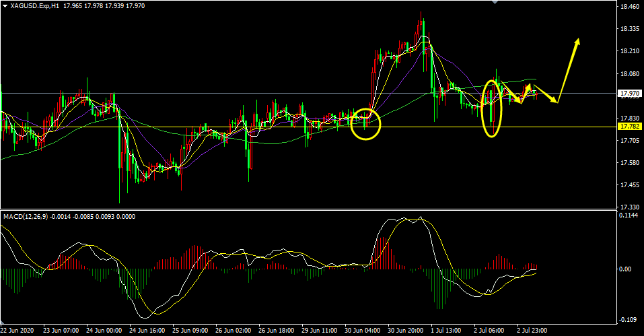
Task: Click the 18.210 price axis value
Action: coord(630,51)
